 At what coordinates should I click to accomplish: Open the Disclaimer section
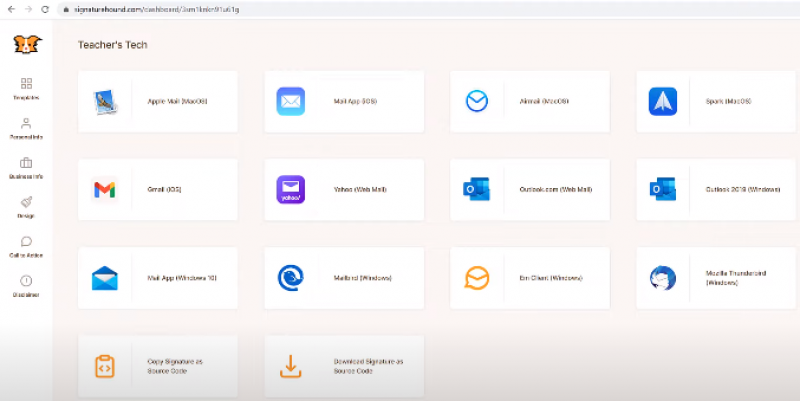click(x=26, y=286)
